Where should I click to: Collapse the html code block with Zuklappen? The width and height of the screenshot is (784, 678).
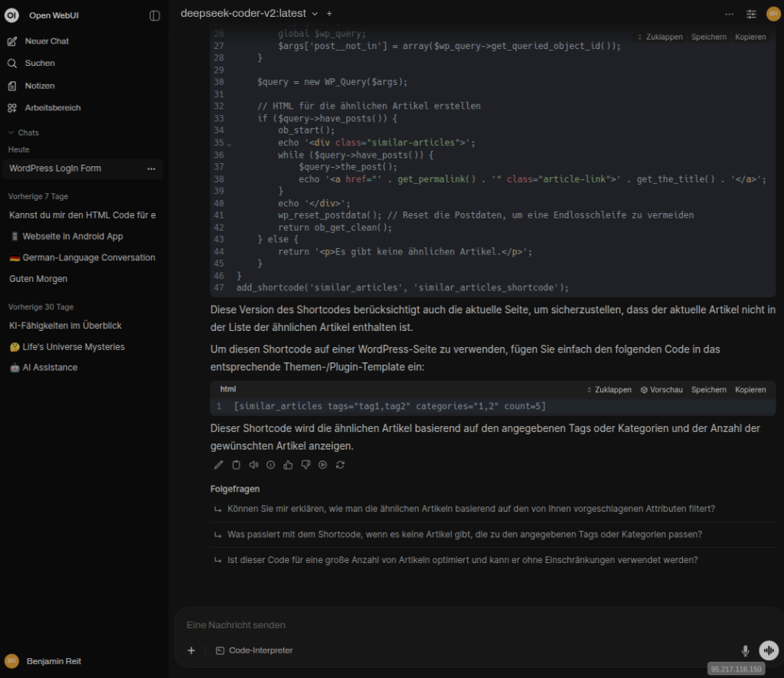pos(609,389)
